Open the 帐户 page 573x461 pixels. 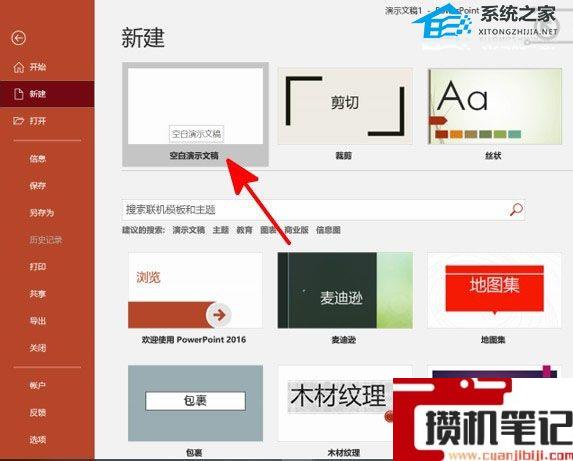point(38,385)
